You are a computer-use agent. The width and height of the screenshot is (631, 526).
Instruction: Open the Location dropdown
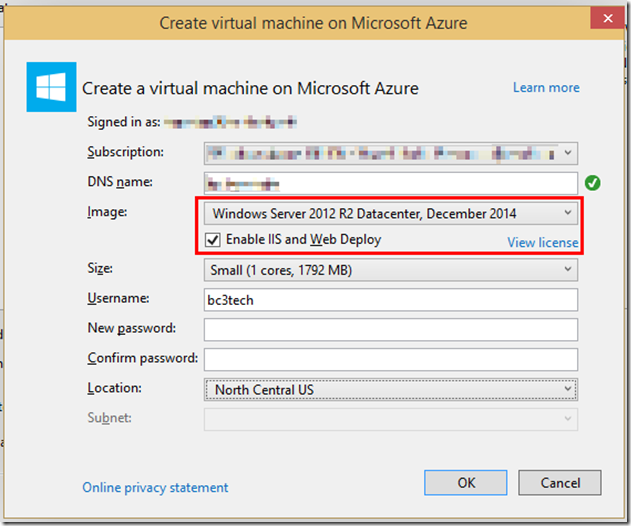click(391, 390)
